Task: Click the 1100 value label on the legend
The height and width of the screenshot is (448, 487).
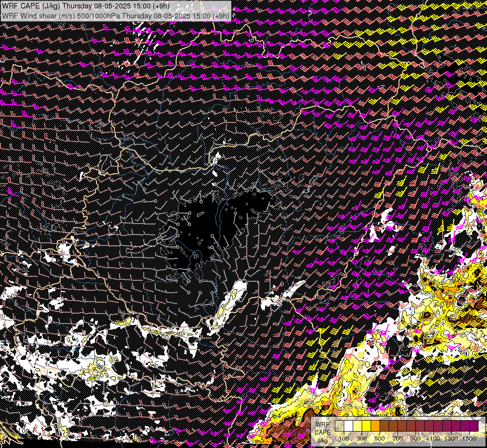Action: [x=433, y=439]
